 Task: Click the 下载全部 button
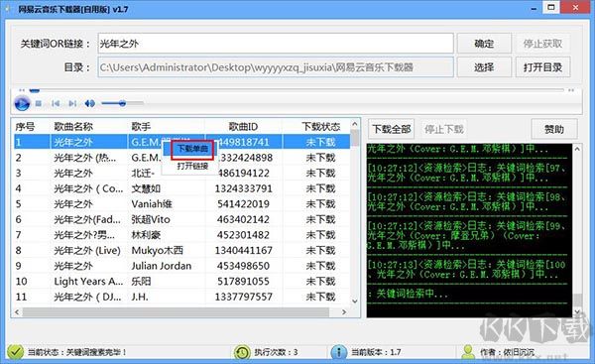(x=392, y=129)
